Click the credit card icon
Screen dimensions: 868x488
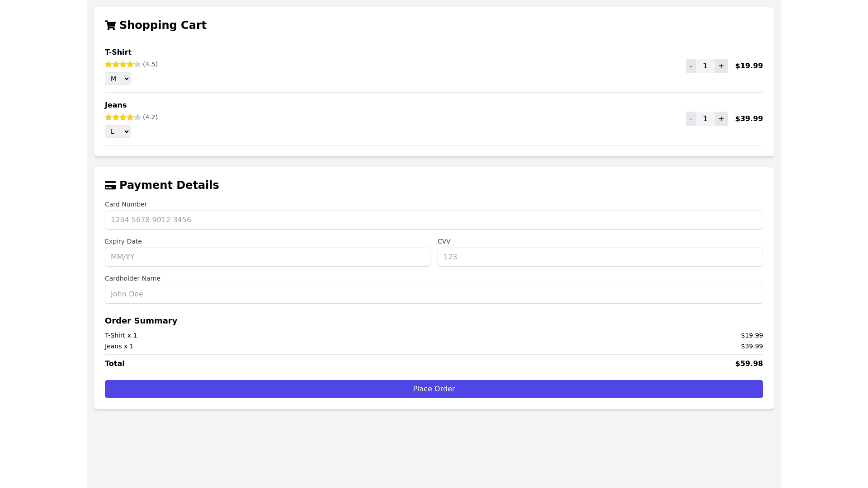110,185
